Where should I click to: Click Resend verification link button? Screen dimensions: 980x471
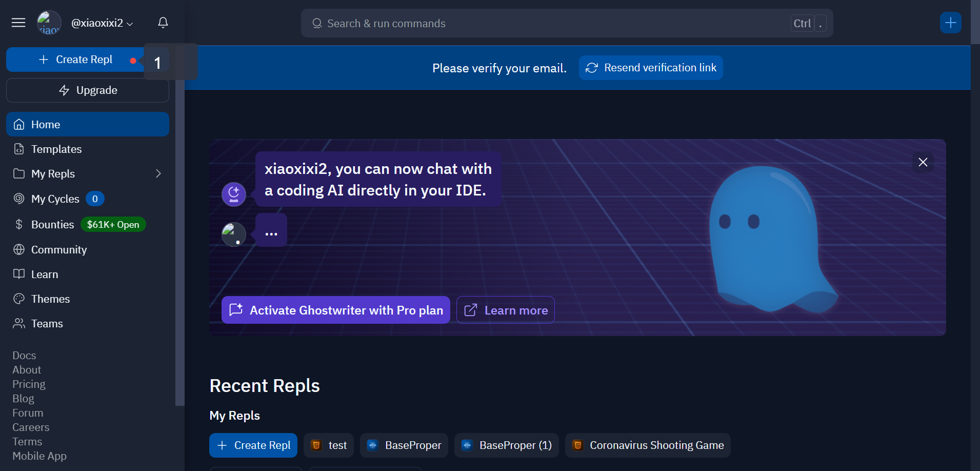[x=651, y=68]
